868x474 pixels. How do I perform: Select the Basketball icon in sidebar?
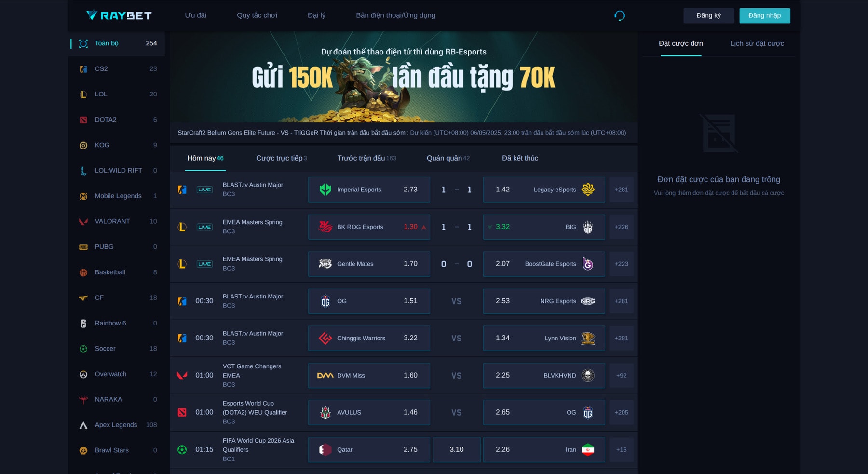click(x=83, y=272)
